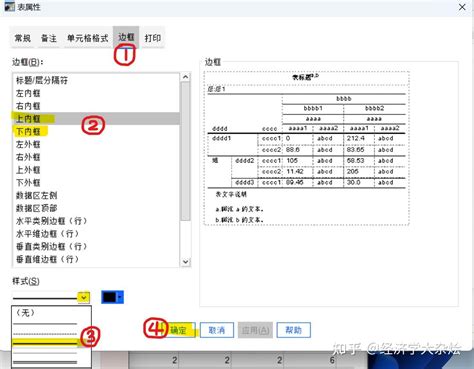Viewport: 474px width, 369px height.
Task: Click the 确定 button
Action: (178, 330)
